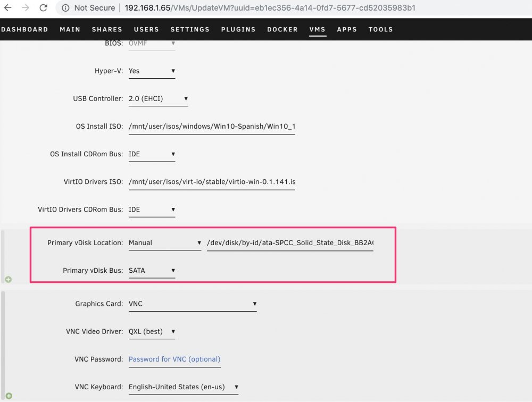Select the VMS navigation item

click(x=317, y=30)
